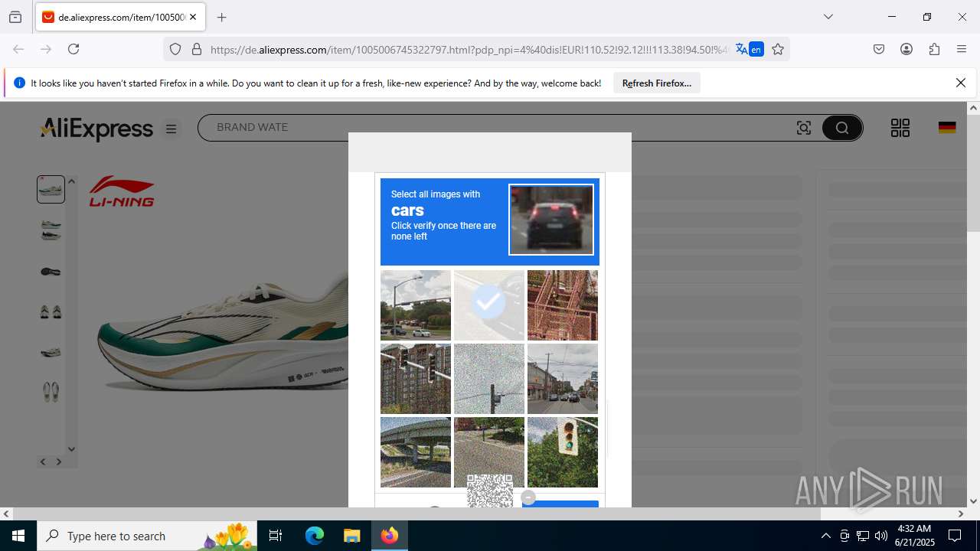Open the AliExpress categories hamburger menu
This screenshot has height=551, width=980.
coord(171,129)
